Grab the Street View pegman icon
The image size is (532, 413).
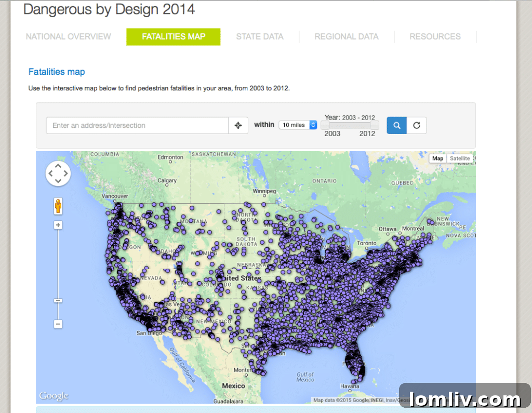[x=58, y=206]
